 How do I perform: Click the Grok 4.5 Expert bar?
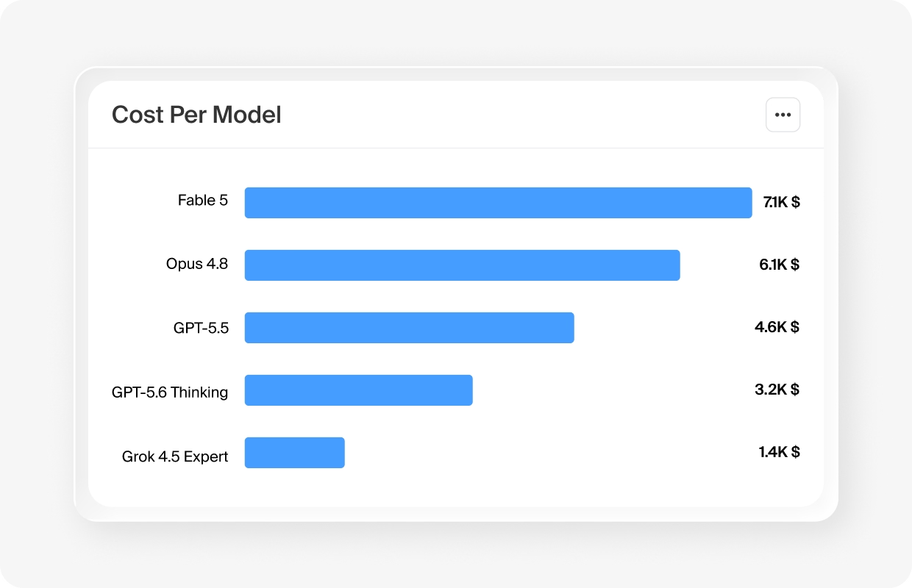[294, 452]
